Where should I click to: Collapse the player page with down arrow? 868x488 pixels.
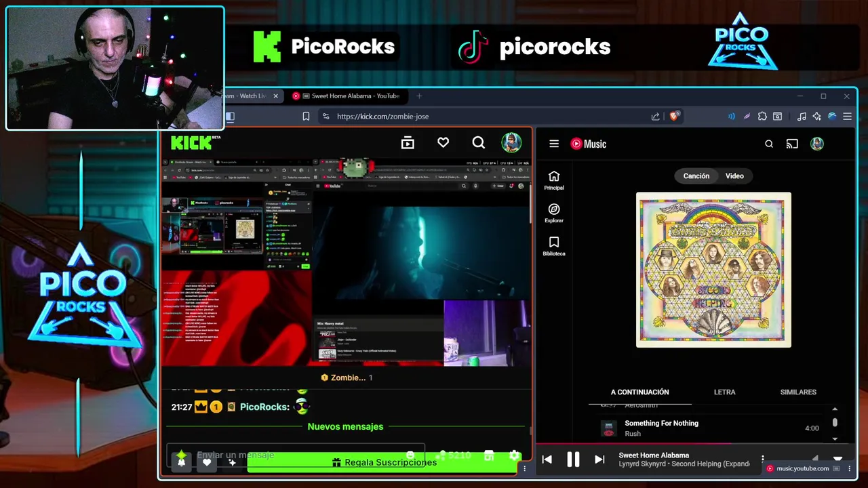(x=837, y=459)
